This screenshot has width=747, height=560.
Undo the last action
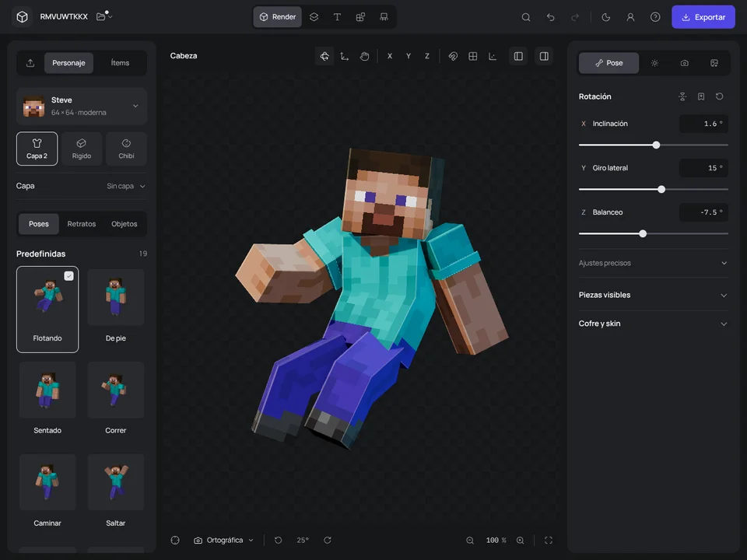point(551,17)
